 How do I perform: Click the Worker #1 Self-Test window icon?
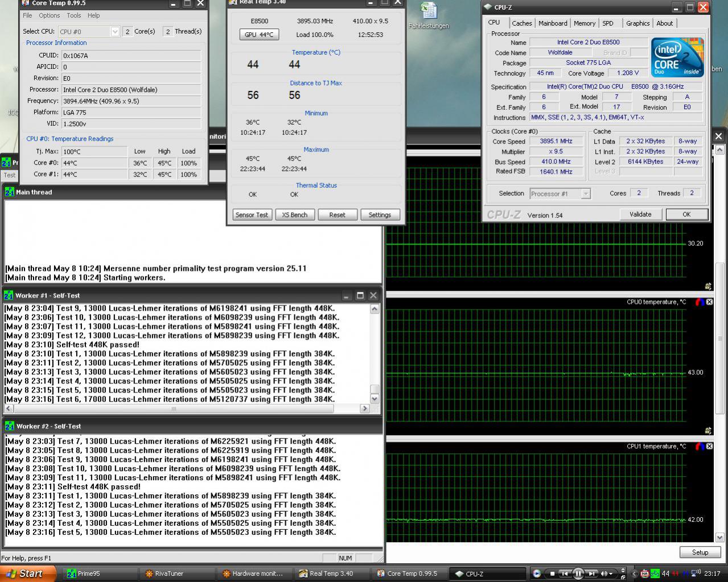click(x=9, y=295)
